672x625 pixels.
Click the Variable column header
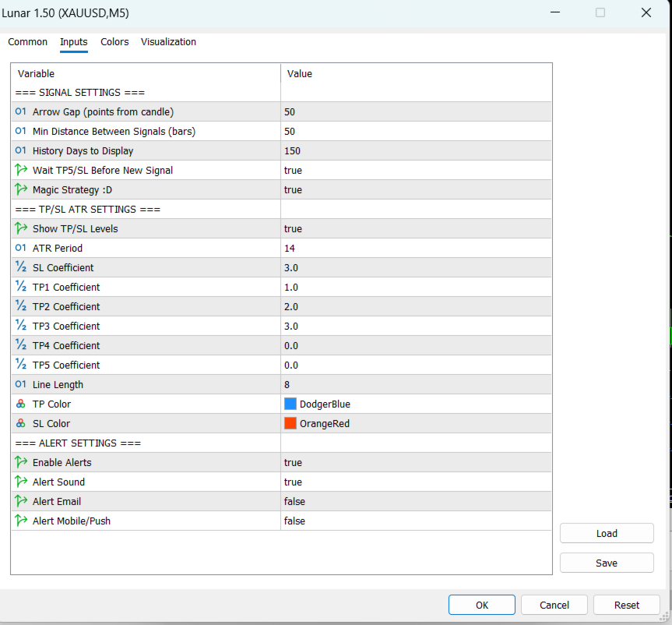tap(146, 73)
